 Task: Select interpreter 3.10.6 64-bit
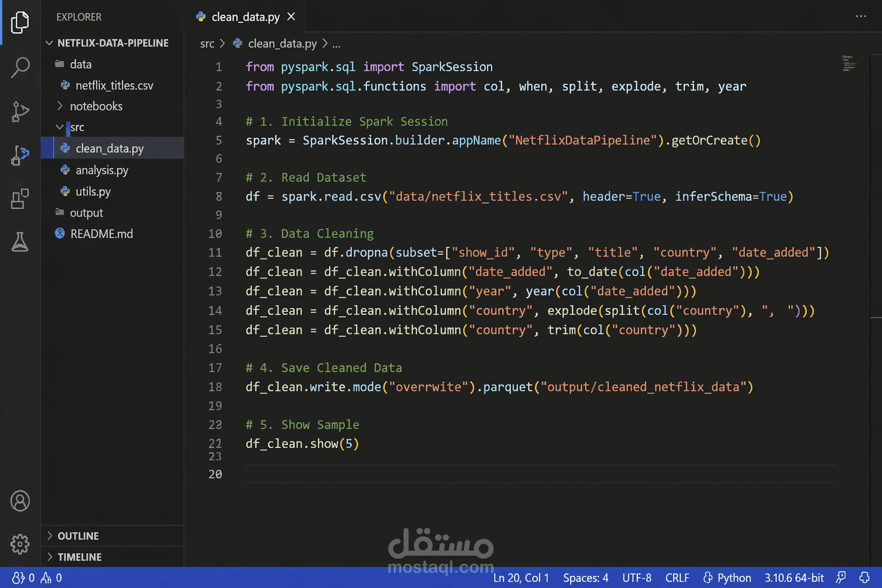[794, 578]
